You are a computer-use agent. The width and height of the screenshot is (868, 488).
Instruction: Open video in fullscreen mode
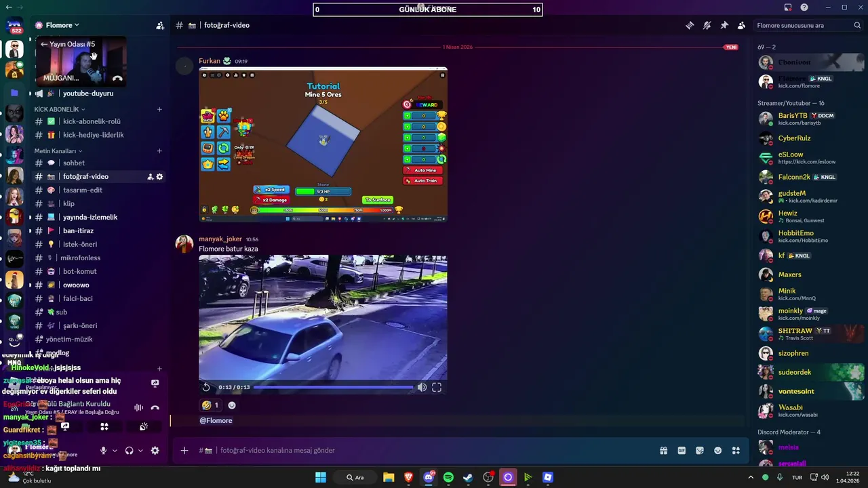pyautogui.click(x=437, y=387)
